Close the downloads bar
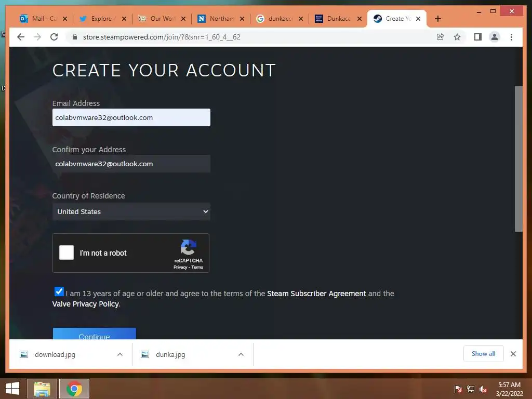This screenshot has width=532, height=399. pyautogui.click(x=513, y=354)
